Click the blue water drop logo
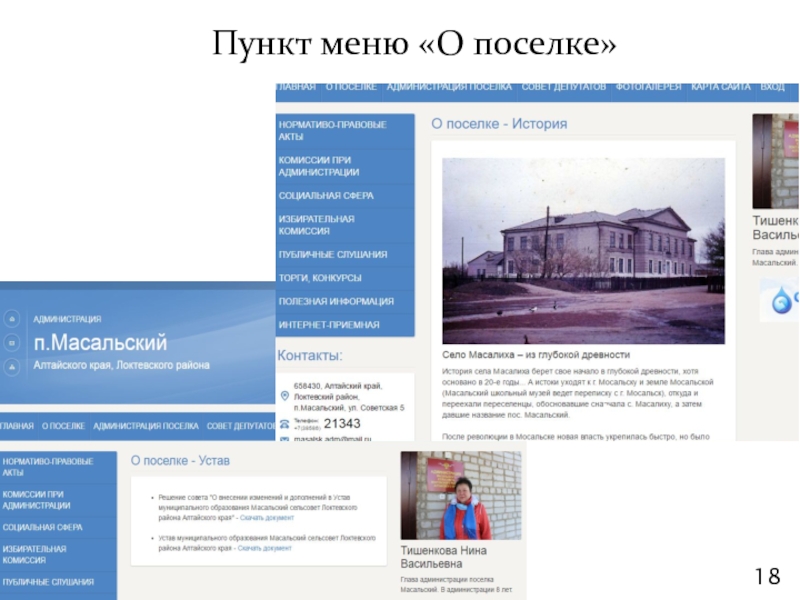 click(782, 300)
